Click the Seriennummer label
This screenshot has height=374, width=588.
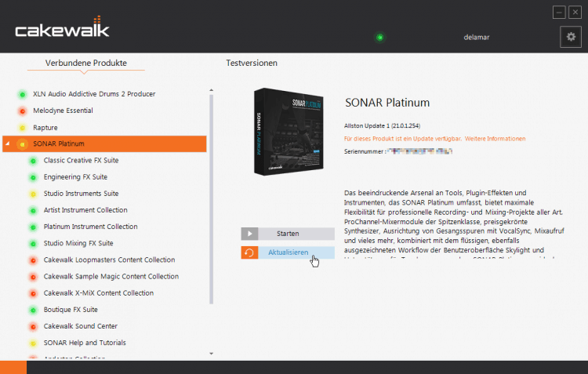pos(365,151)
